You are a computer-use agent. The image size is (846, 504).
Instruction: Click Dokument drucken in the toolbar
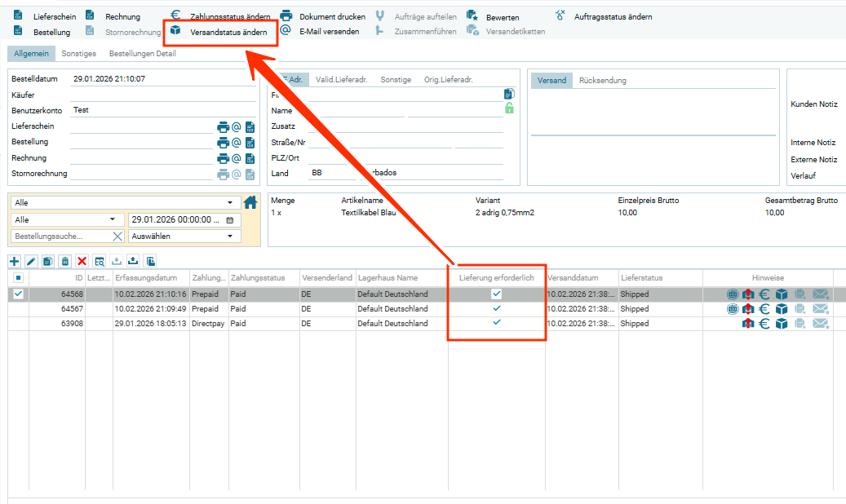[324, 16]
